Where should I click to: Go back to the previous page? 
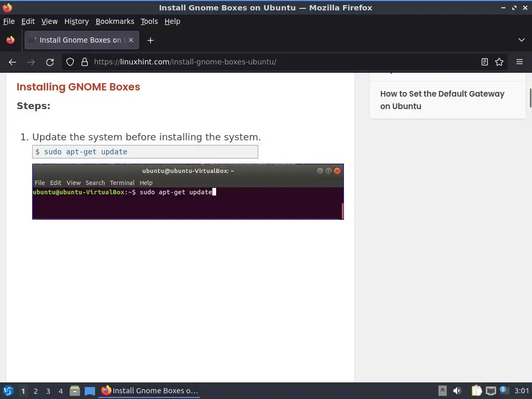(x=12, y=62)
